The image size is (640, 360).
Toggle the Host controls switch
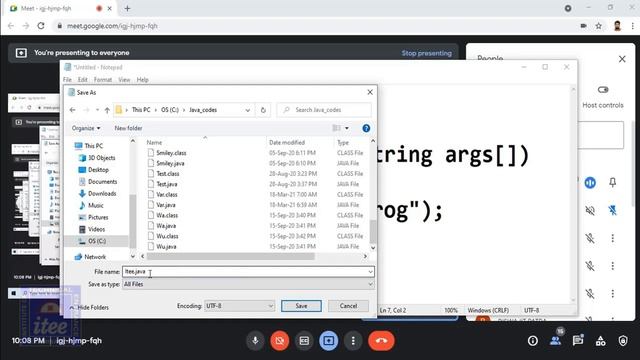pos(603,90)
